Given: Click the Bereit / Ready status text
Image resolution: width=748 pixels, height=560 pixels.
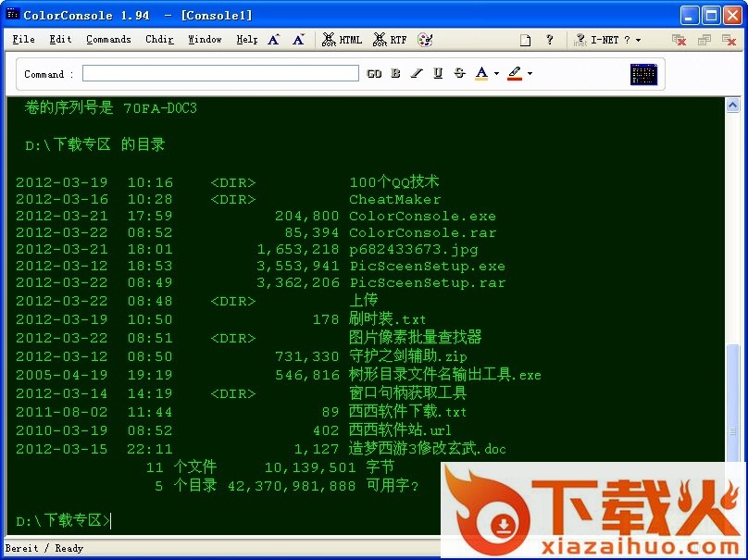Looking at the screenshot, I should click(x=44, y=549).
